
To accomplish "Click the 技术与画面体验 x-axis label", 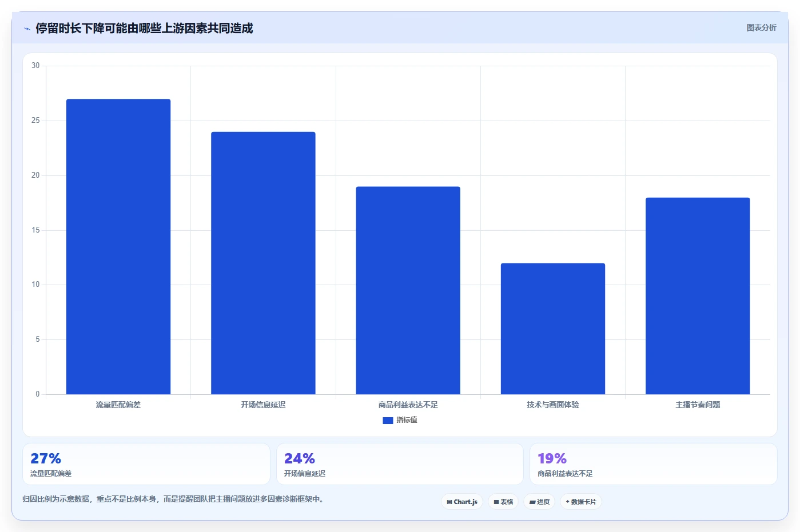I will point(553,405).
